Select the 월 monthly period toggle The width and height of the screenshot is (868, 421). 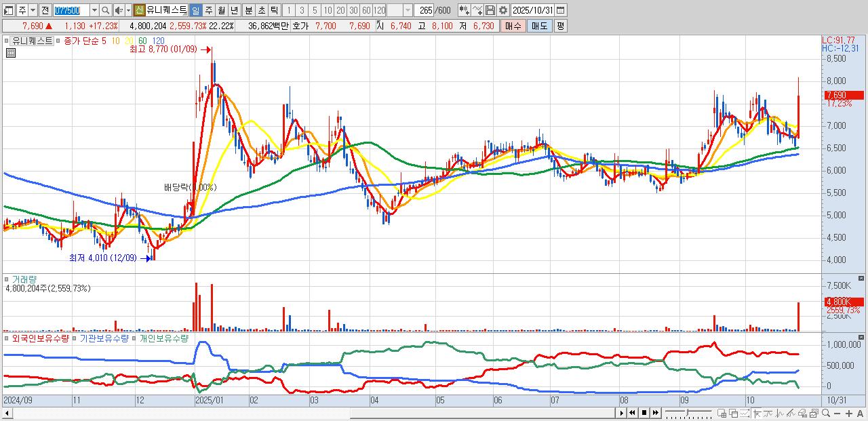coord(221,10)
